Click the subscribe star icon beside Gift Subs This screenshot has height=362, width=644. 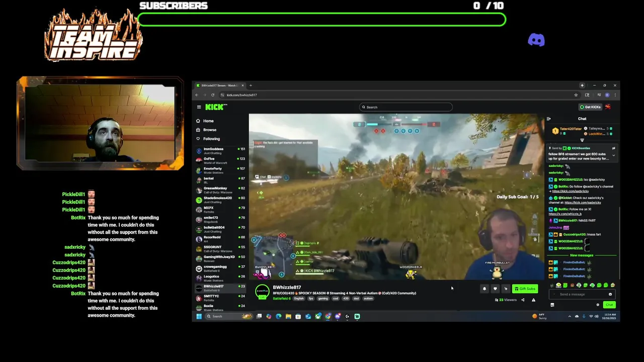(506, 289)
